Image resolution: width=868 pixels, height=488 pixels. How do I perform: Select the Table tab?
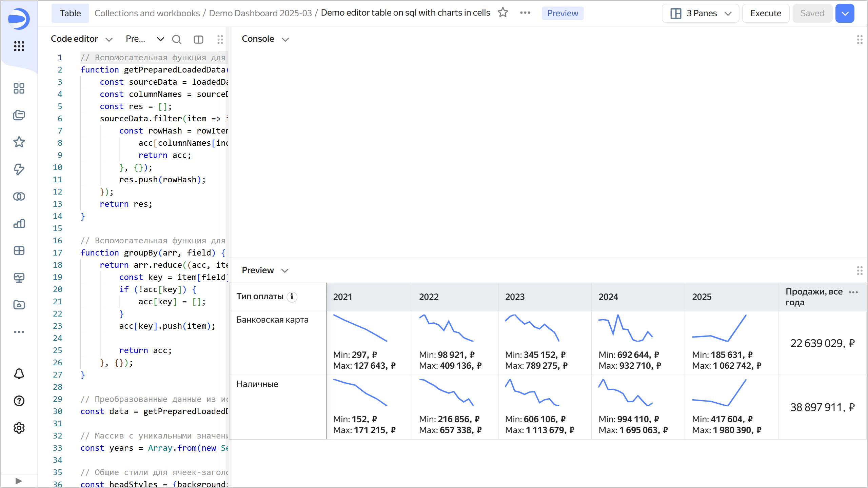click(x=70, y=13)
